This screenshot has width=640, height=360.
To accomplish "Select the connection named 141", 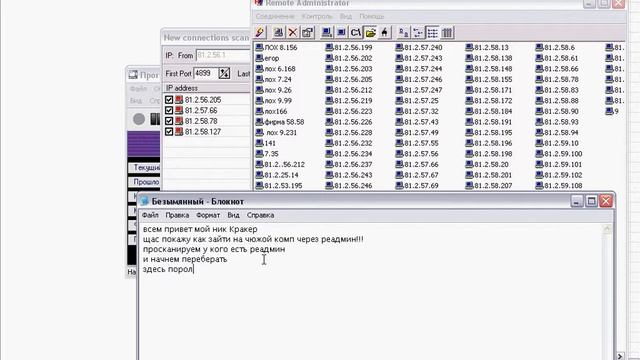I will click(266, 143).
